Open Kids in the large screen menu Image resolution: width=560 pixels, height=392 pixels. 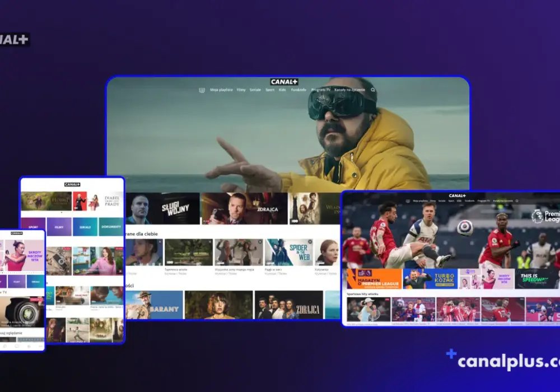(282, 90)
